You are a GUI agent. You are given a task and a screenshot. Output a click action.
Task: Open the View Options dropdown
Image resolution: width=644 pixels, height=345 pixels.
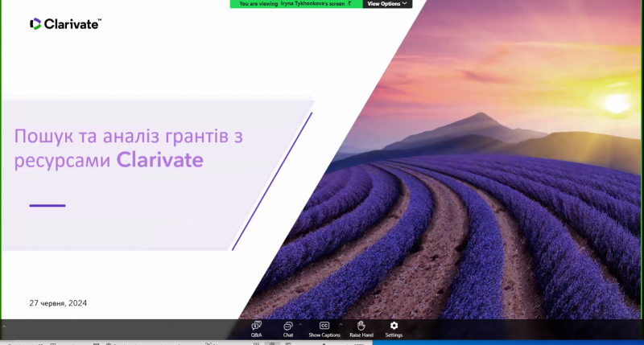[387, 4]
